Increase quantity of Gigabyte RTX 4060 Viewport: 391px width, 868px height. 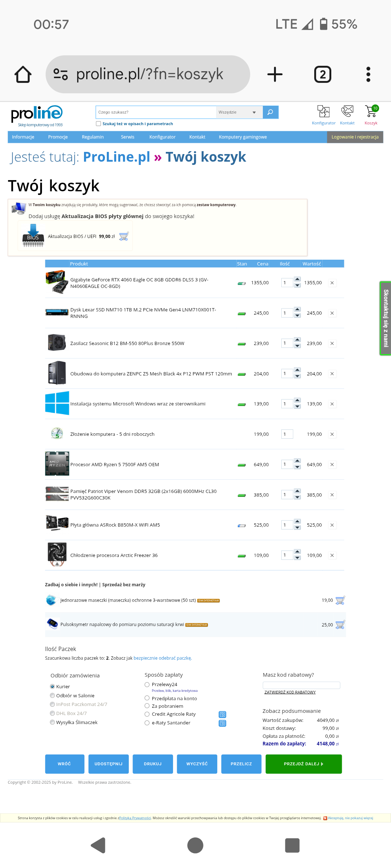(297, 279)
